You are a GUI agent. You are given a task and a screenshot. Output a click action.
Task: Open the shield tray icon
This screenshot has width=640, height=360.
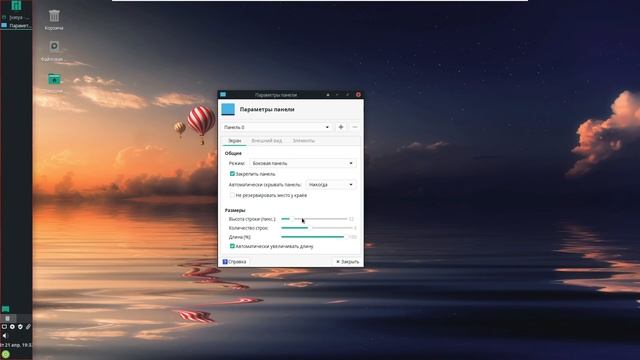coord(20,327)
